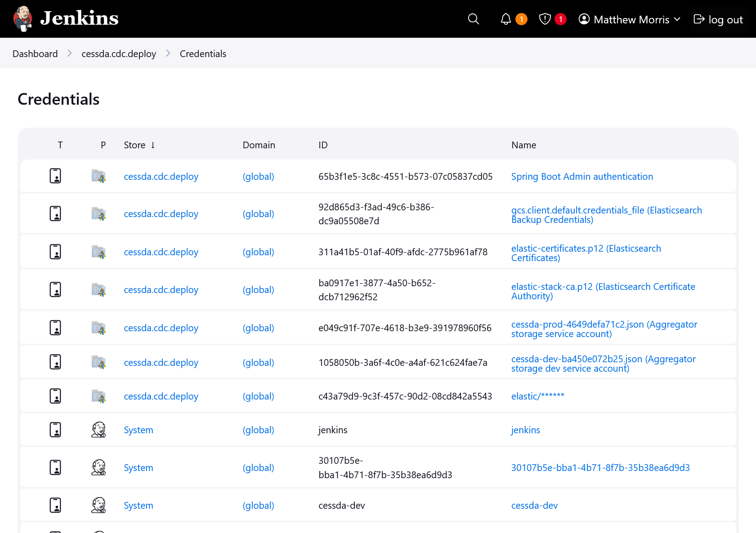
Task: Sort table by Name column
Action: pyautogui.click(x=523, y=145)
